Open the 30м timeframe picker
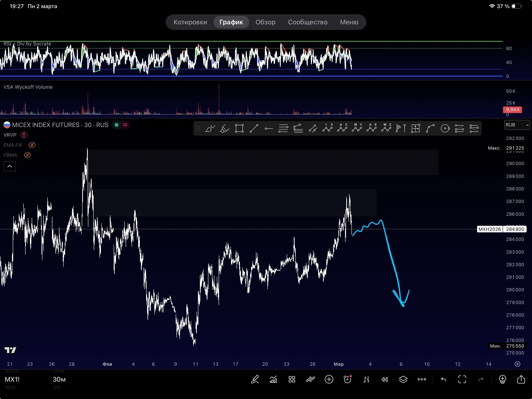 pyautogui.click(x=59, y=379)
